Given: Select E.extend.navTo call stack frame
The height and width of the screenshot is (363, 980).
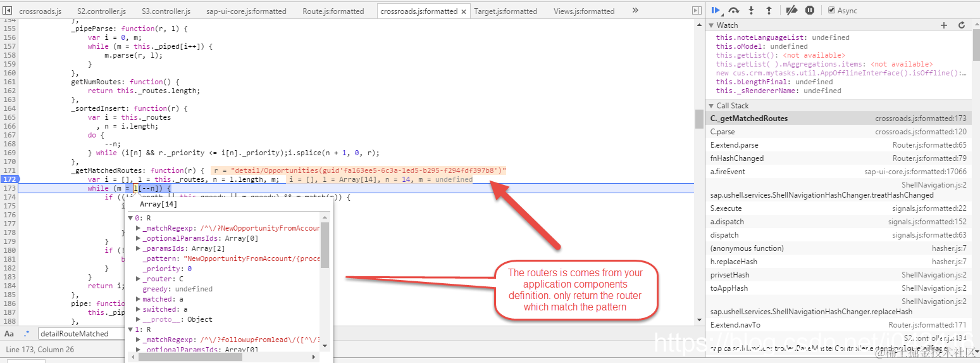Looking at the screenshot, I should tap(840, 325).
